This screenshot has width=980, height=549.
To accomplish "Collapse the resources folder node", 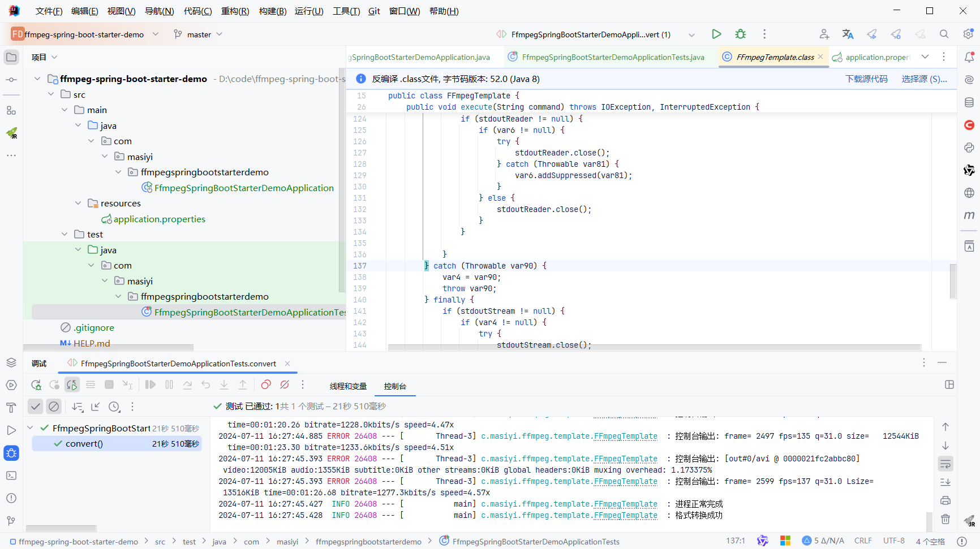I will point(78,203).
